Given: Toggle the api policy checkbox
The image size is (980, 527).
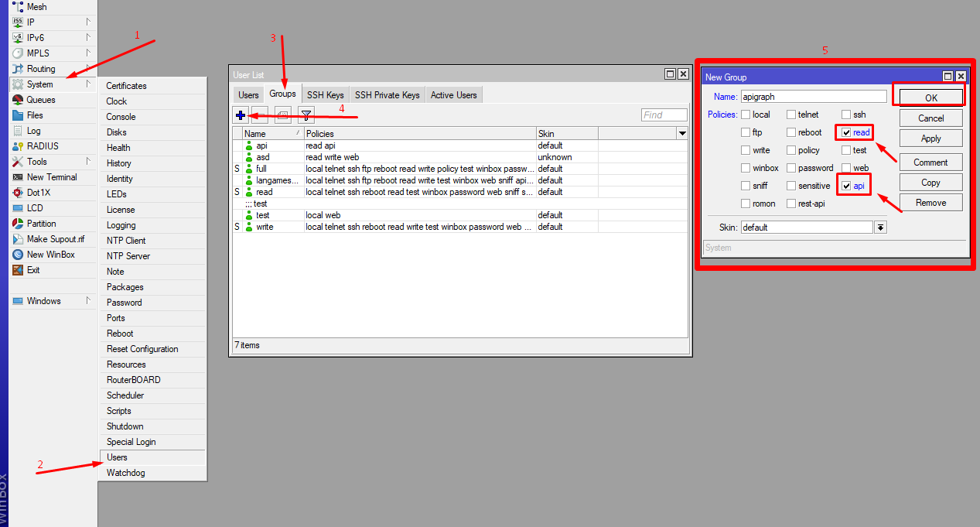Looking at the screenshot, I should click(846, 187).
